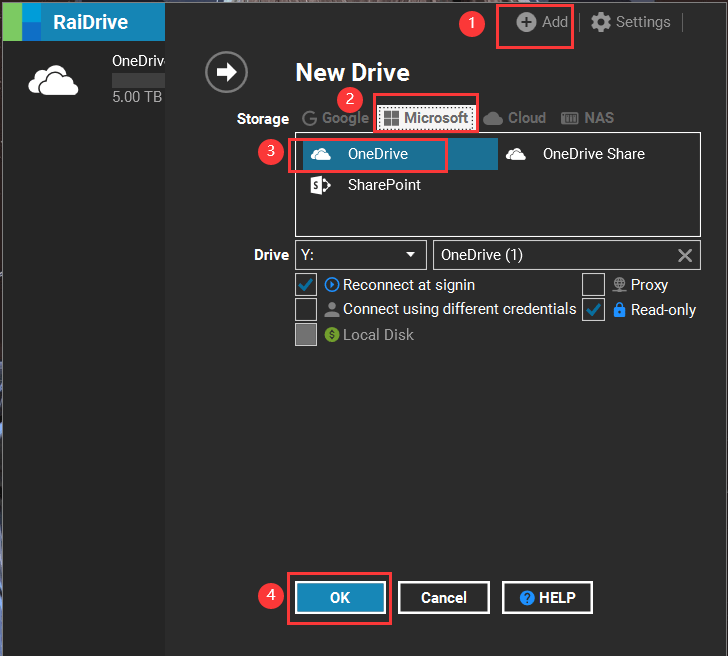Click the Reconnect at signin clock icon

[x=332, y=285]
